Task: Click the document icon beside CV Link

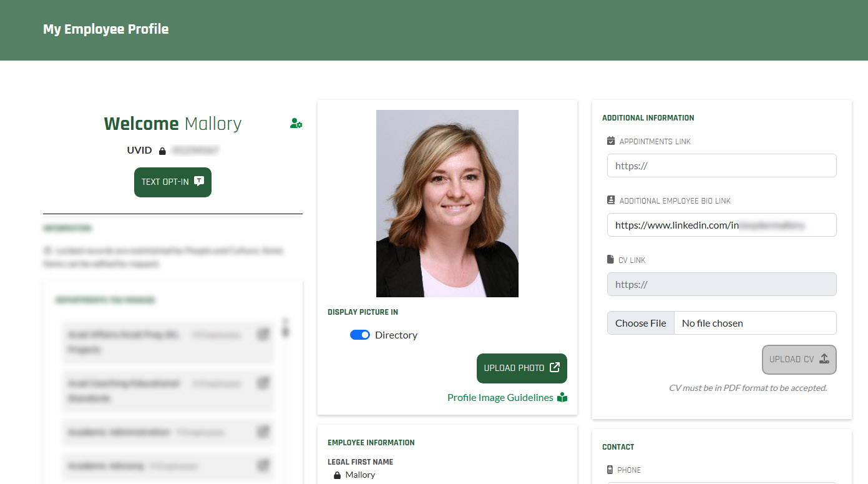Action: click(611, 260)
